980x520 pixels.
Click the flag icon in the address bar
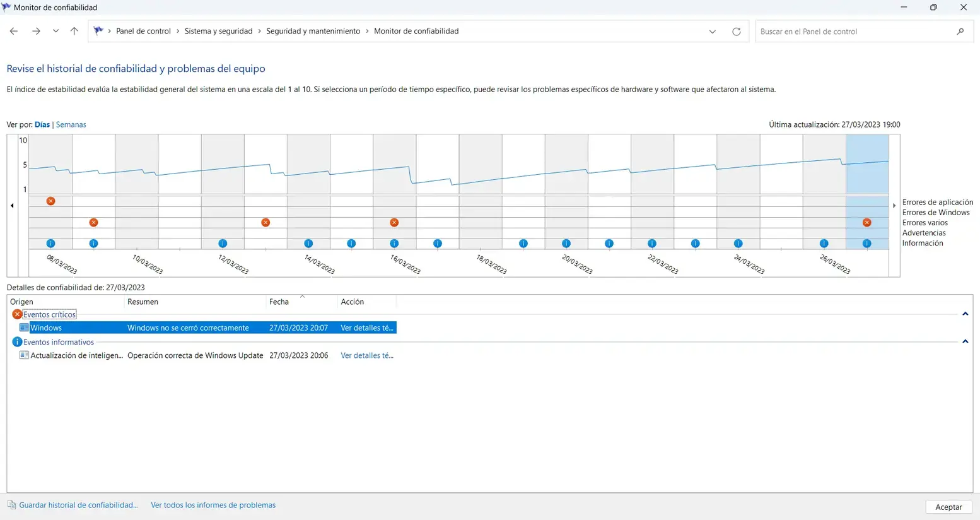click(98, 31)
